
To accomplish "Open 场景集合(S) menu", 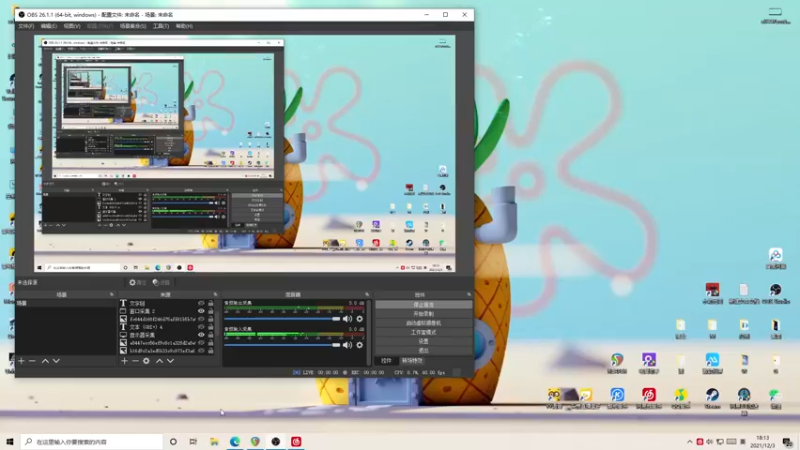I will [133, 26].
